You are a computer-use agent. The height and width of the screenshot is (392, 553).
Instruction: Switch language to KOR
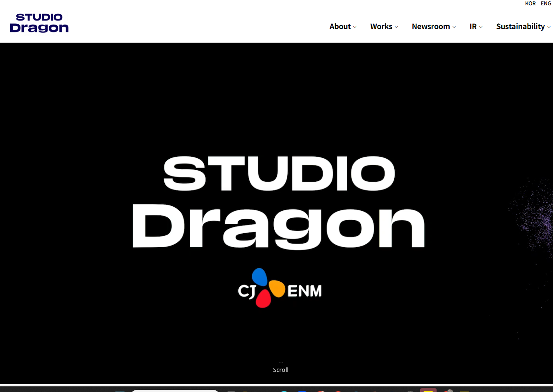point(530,4)
